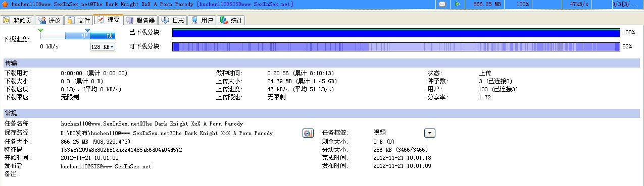Screen dimensions: 644x186
Task: Click the 传输 section header
Action: [322, 63]
